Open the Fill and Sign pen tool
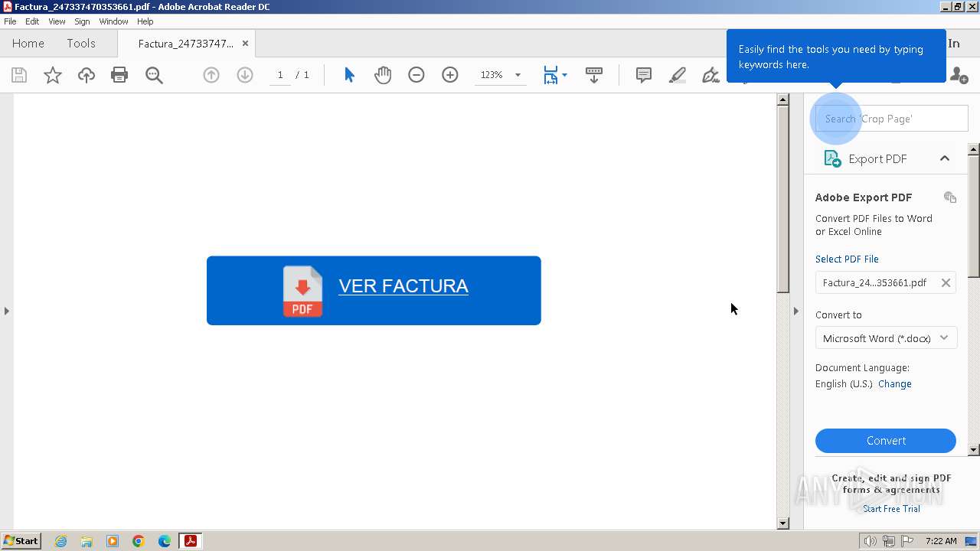The width and height of the screenshot is (980, 551). (711, 75)
